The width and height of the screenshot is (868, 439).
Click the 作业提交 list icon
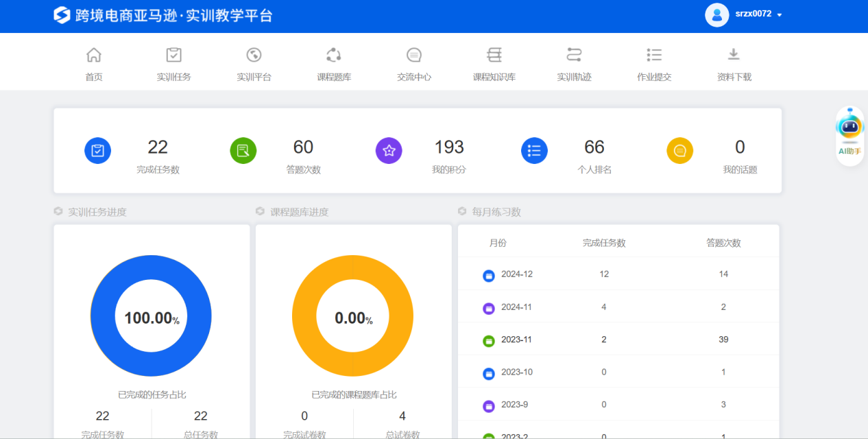coord(654,55)
